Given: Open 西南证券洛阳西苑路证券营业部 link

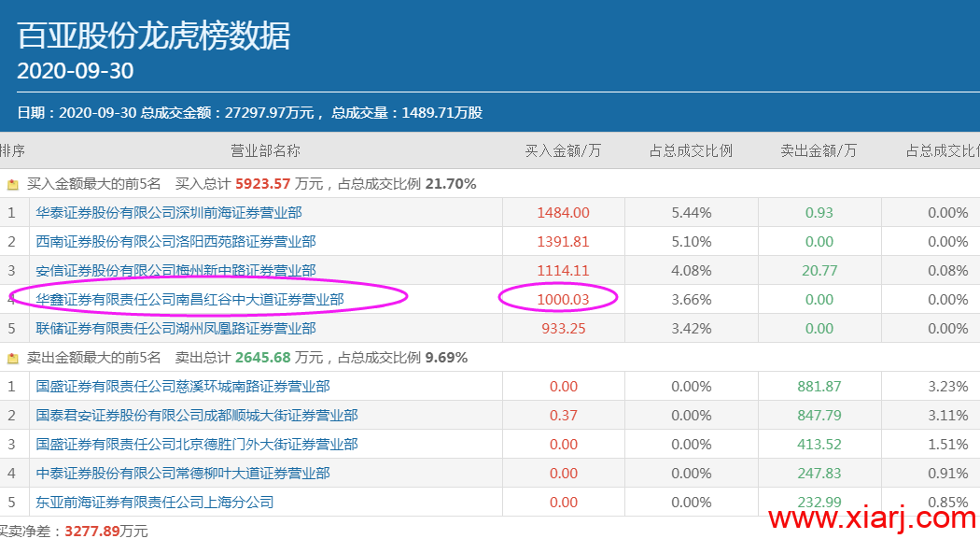Looking at the screenshot, I should (x=175, y=241).
